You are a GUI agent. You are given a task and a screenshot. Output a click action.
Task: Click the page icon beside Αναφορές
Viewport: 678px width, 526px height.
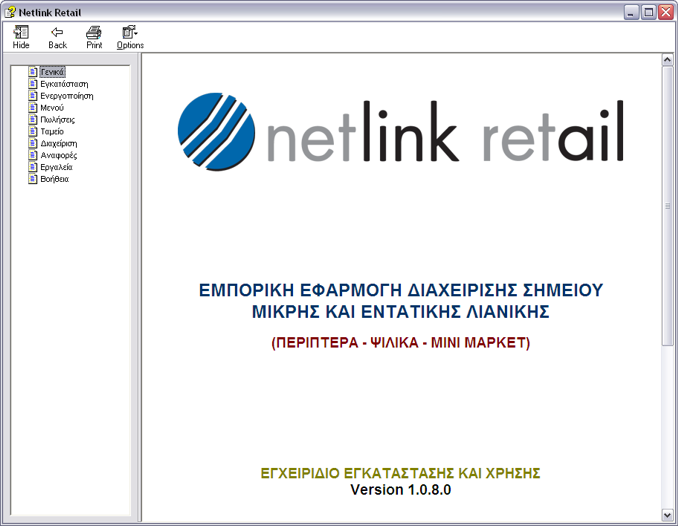[x=33, y=155]
